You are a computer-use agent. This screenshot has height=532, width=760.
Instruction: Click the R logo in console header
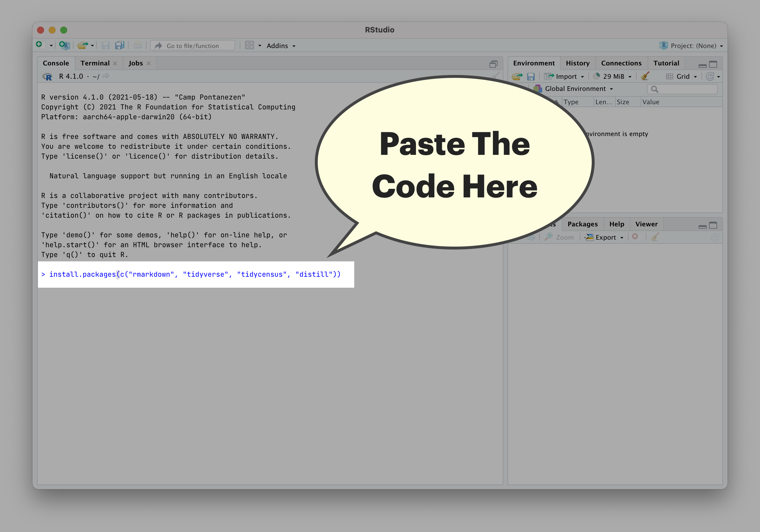pyautogui.click(x=47, y=77)
